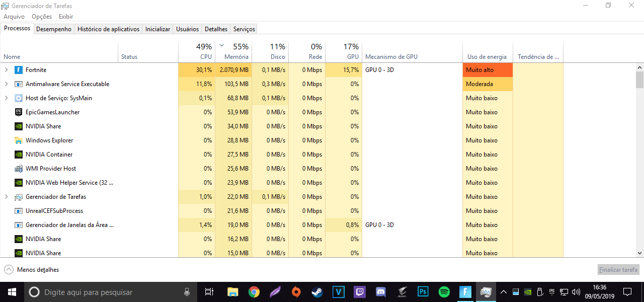This screenshot has width=644, height=302.
Task: Sort by Mecanismo de GPU column
Action: (412, 52)
